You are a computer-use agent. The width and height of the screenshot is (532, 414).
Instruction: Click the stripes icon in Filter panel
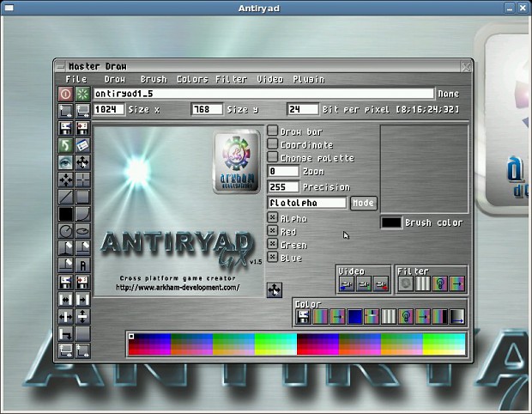point(423,283)
